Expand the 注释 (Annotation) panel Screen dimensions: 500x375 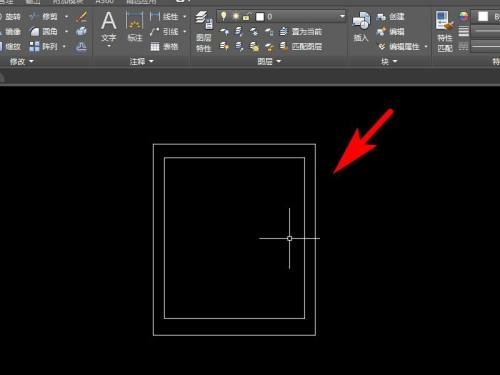142,61
